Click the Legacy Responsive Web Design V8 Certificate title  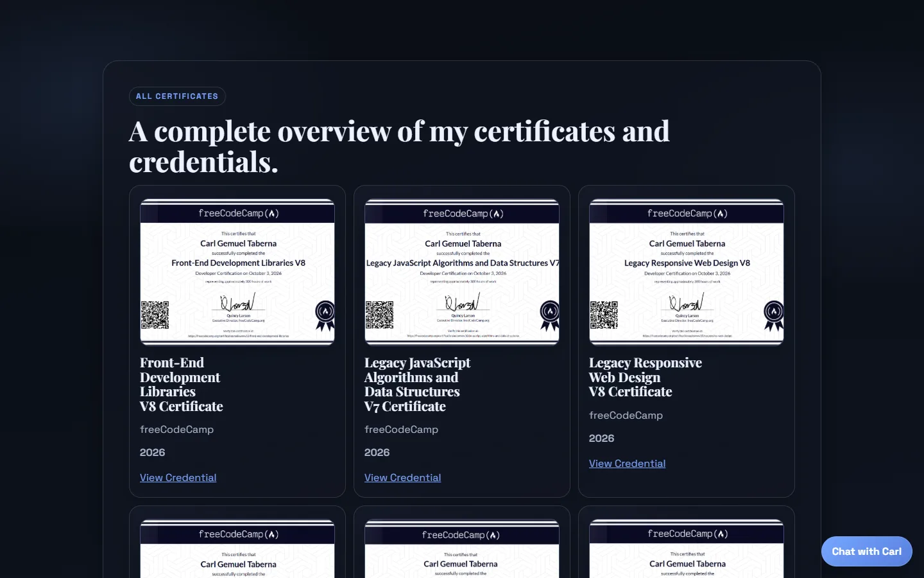click(x=646, y=378)
